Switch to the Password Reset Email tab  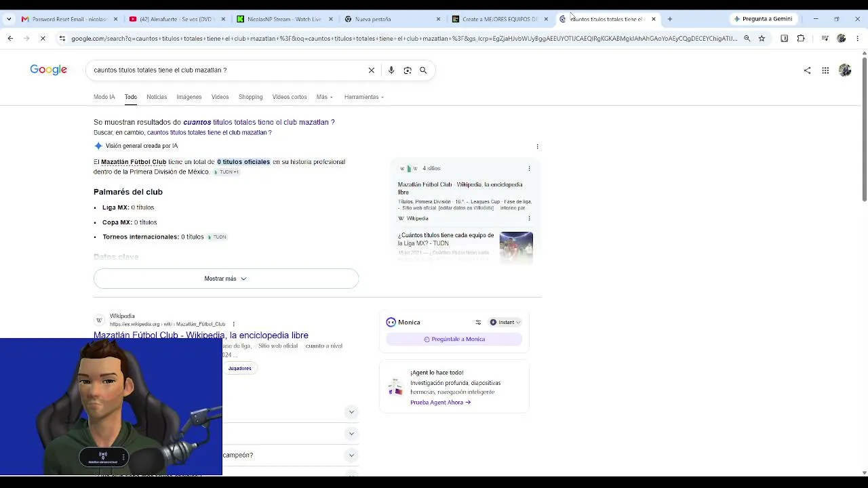point(70,19)
